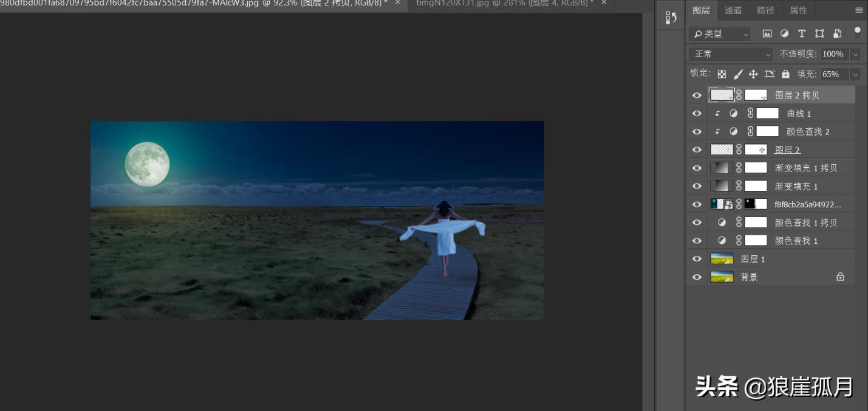868x411 pixels.
Task: Open the Layers panel menu button
Action: tap(859, 10)
